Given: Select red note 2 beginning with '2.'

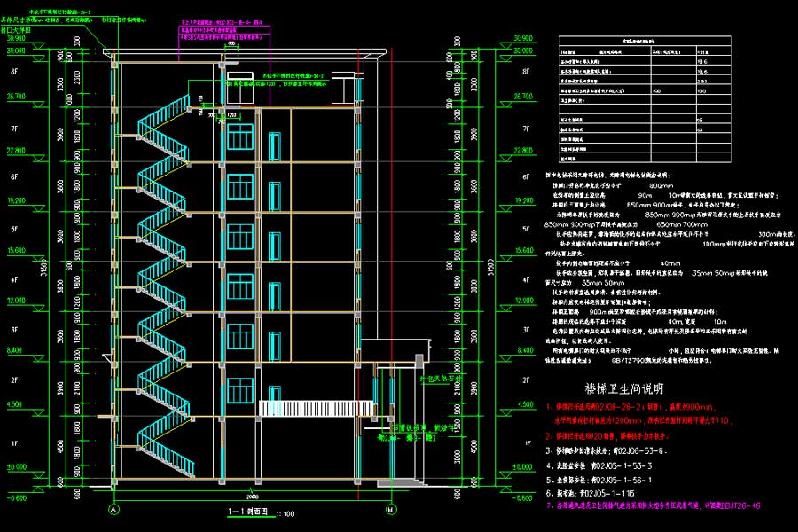Looking at the screenshot, I should click(x=607, y=436).
